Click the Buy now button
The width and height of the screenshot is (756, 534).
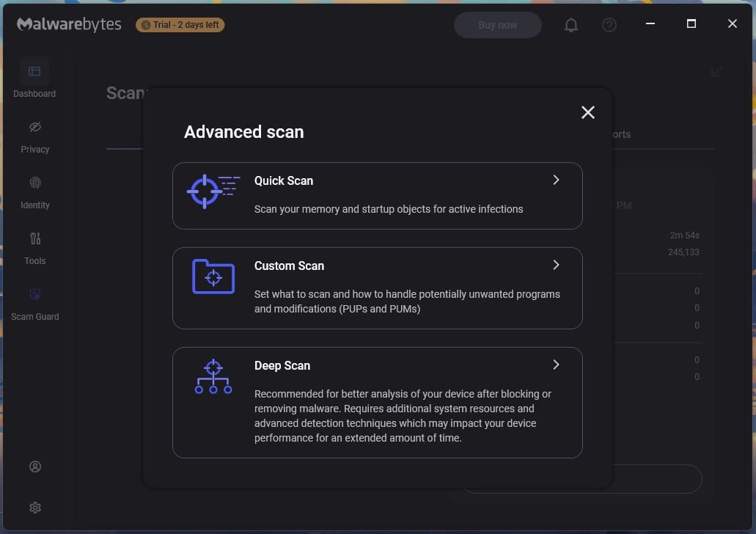498,25
